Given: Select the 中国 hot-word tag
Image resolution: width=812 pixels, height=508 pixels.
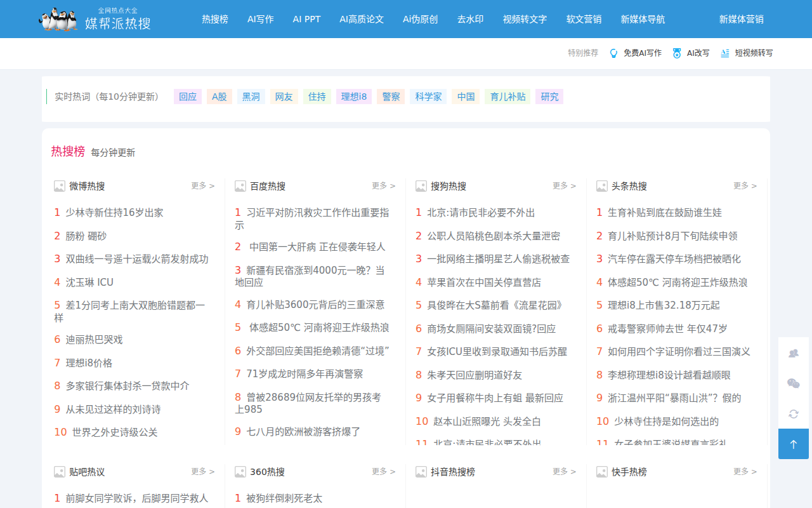Looking at the screenshot, I should point(466,97).
